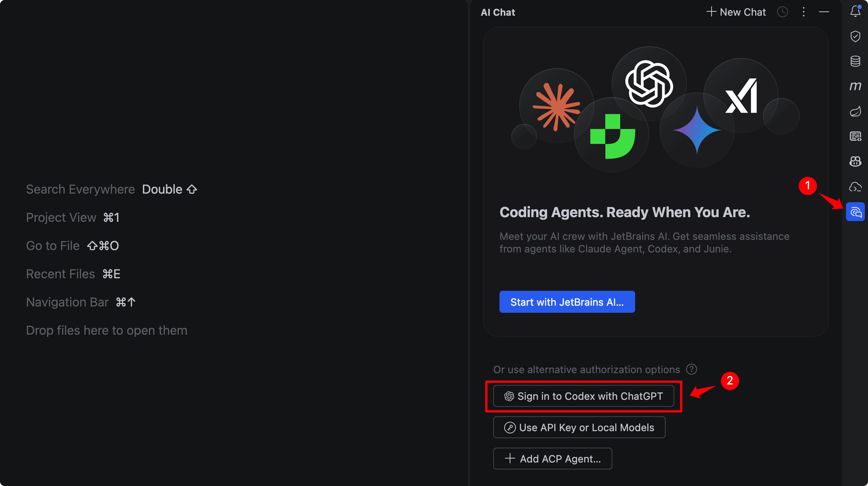The height and width of the screenshot is (486, 868).
Task: Toggle the AI Chat tool window
Action: pos(855,212)
